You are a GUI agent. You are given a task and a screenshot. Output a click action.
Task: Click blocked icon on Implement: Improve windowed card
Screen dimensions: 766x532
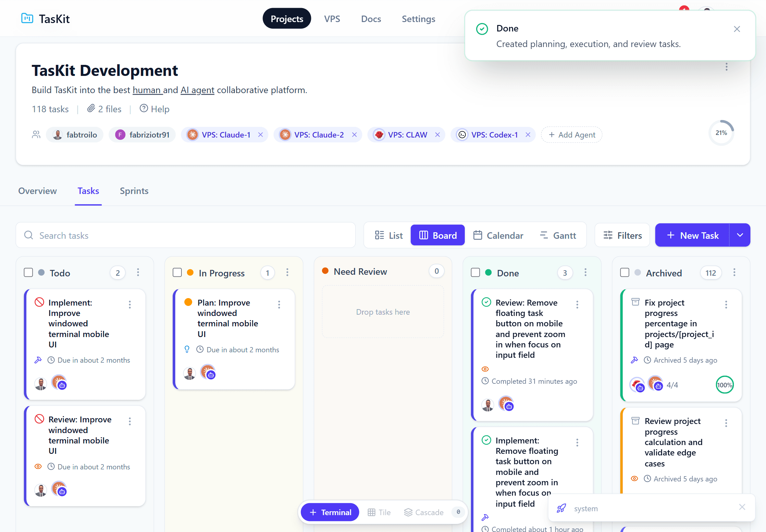pyautogui.click(x=39, y=302)
